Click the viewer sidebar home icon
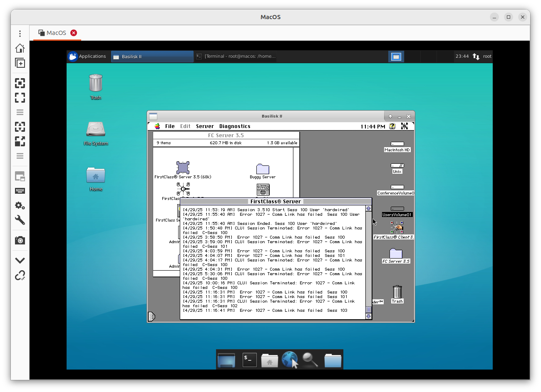The image size is (541, 392). [20, 48]
